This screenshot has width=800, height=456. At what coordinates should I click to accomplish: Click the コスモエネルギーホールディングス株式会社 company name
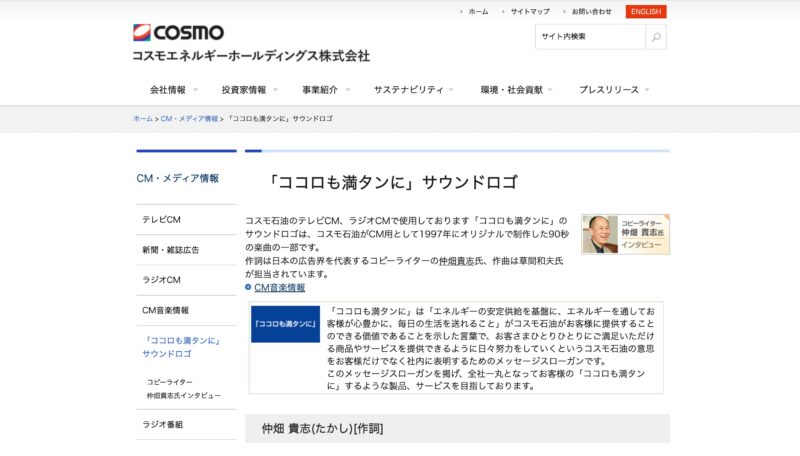[251, 56]
